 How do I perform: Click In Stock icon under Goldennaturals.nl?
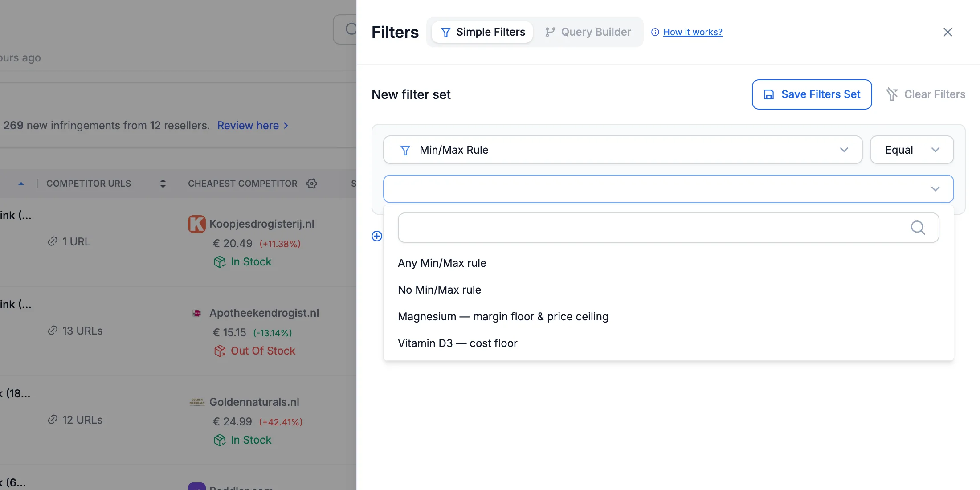tap(220, 440)
